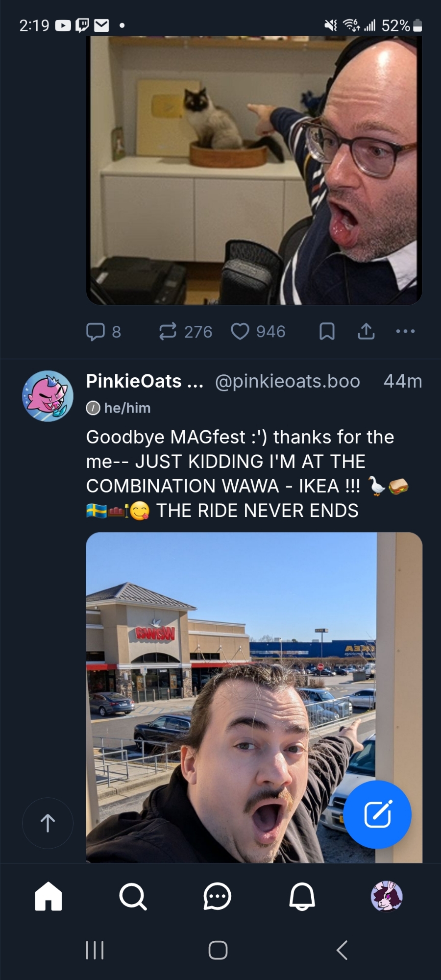Open the Search tab
Image resolution: width=441 pixels, height=980 pixels.
pos(133,896)
